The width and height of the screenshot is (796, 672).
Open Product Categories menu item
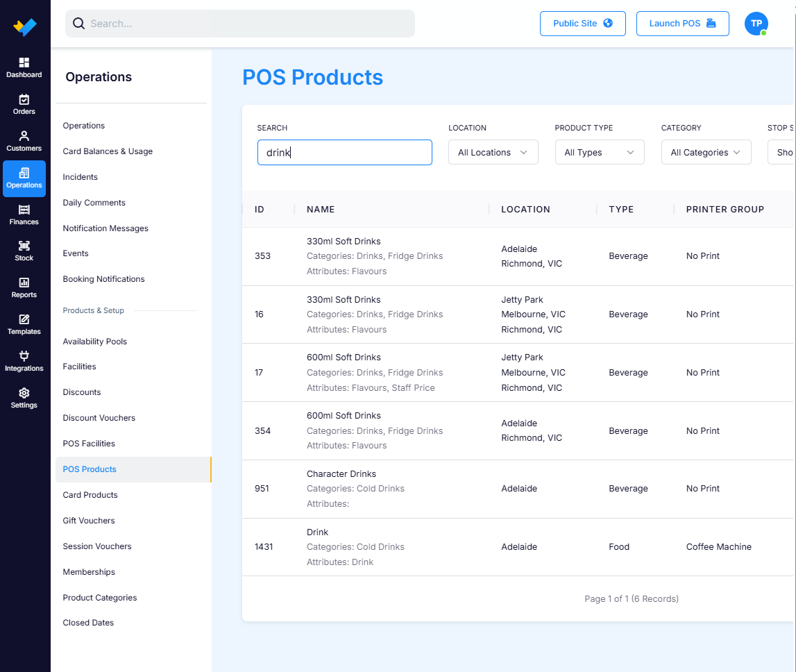click(x=100, y=598)
